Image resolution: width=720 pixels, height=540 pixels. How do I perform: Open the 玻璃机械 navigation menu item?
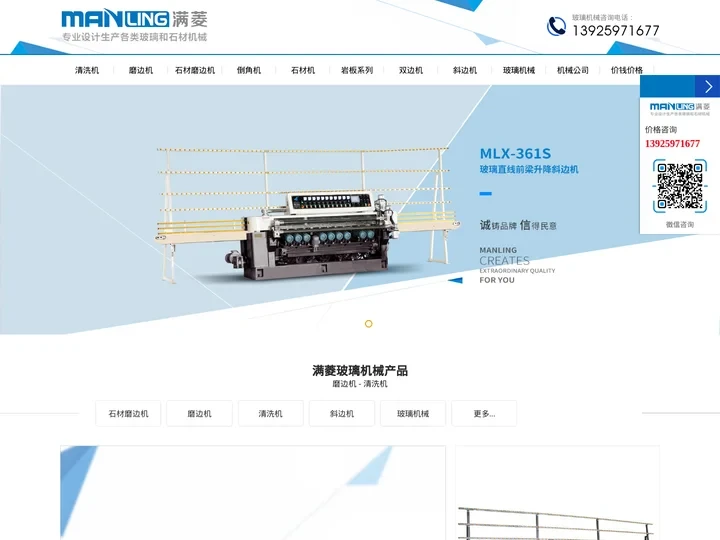tap(519, 70)
